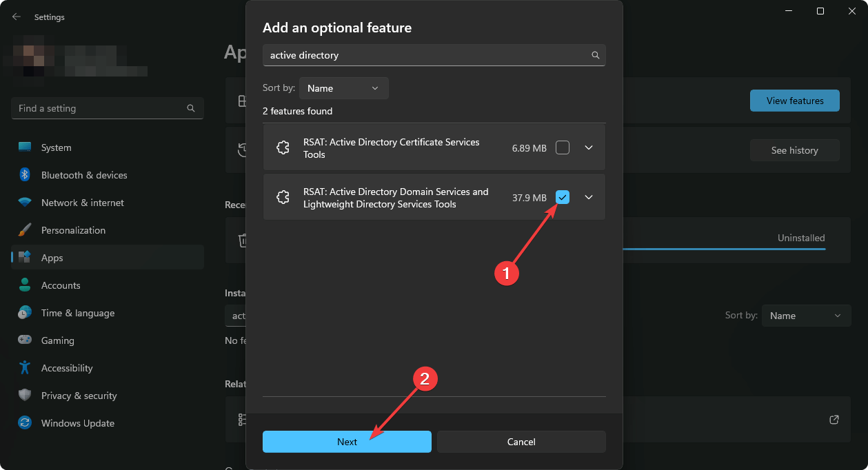The image size is (868, 470).
Task: Click the Find a setting search box
Action: tap(108, 108)
